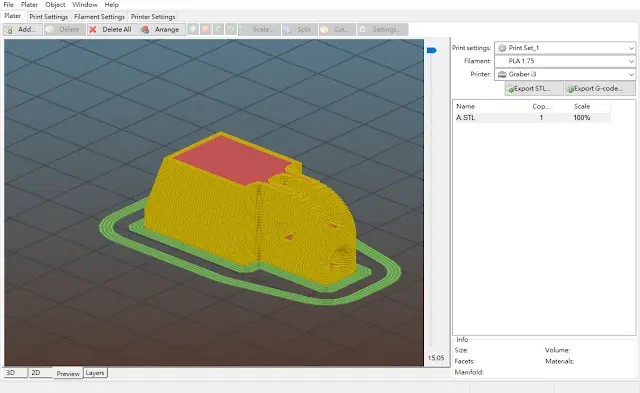Viewport: 640px width, 393px height.
Task: Switch to the Printer Settings tab
Action: pos(153,17)
